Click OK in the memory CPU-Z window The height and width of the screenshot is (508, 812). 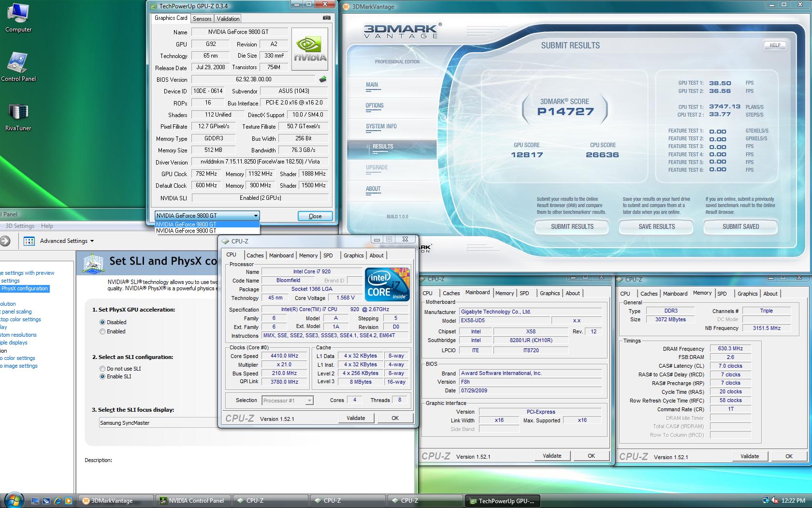coord(789,456)
